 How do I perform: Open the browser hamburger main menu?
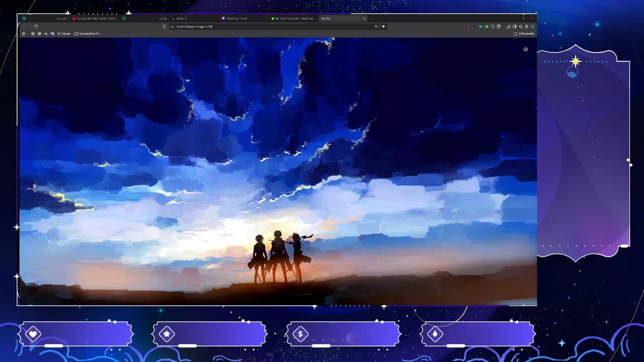532,26
